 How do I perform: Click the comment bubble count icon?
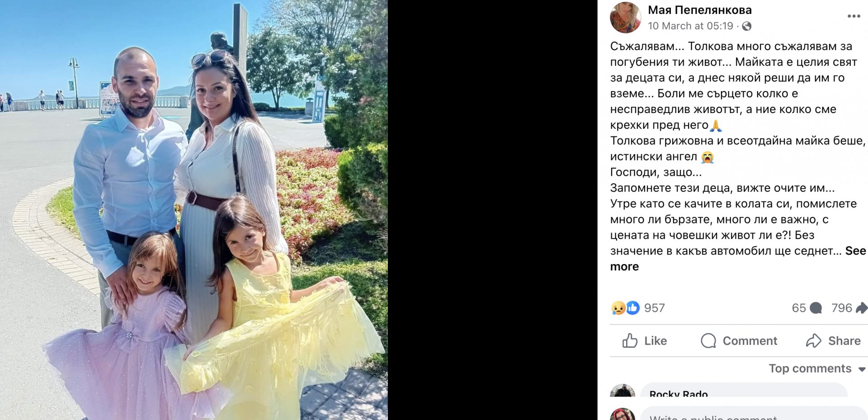[x=816, y=308]
